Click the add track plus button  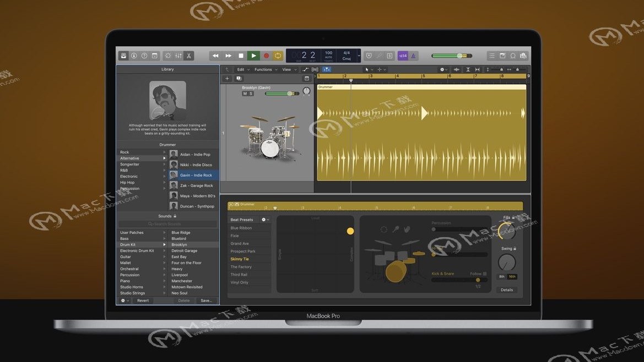point(227,78)
